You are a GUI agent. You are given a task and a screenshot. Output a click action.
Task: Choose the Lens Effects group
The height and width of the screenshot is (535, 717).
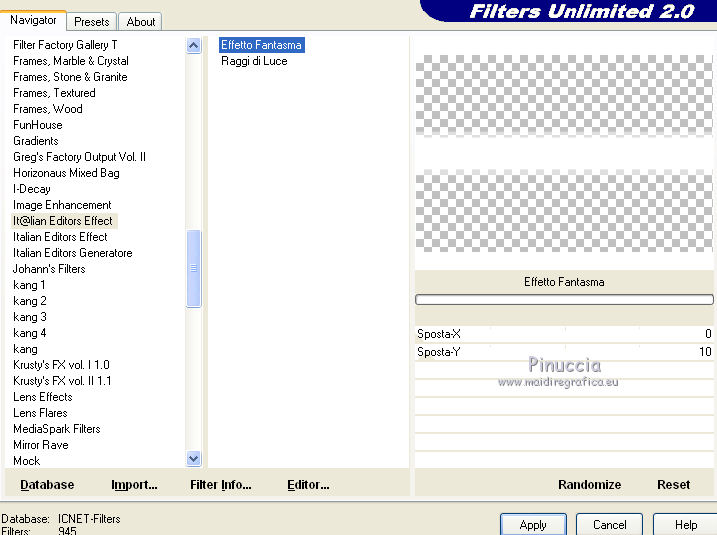43,397
